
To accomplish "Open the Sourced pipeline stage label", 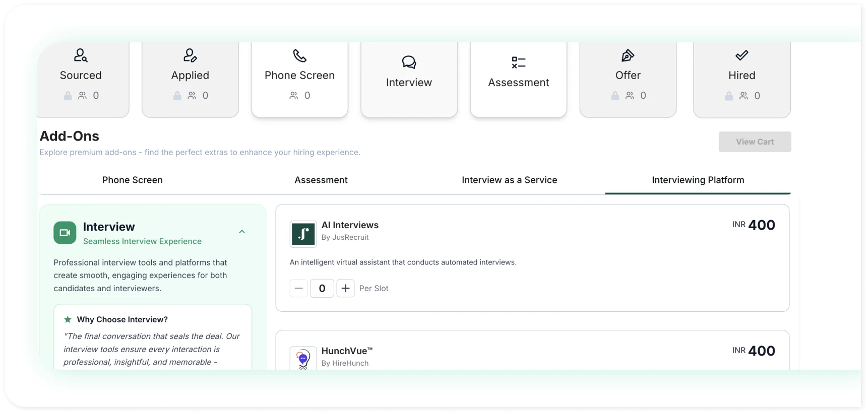I will (x=81, y=75).
